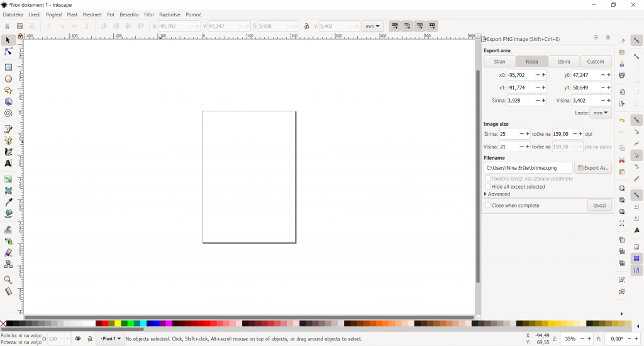Click the canvas vertical scrollbar
Viewport: 644px width, 346px height.
(478, 177)
